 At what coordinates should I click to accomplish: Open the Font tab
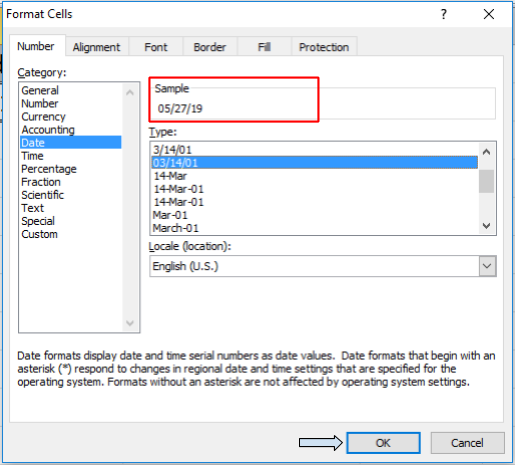point(156,47)
